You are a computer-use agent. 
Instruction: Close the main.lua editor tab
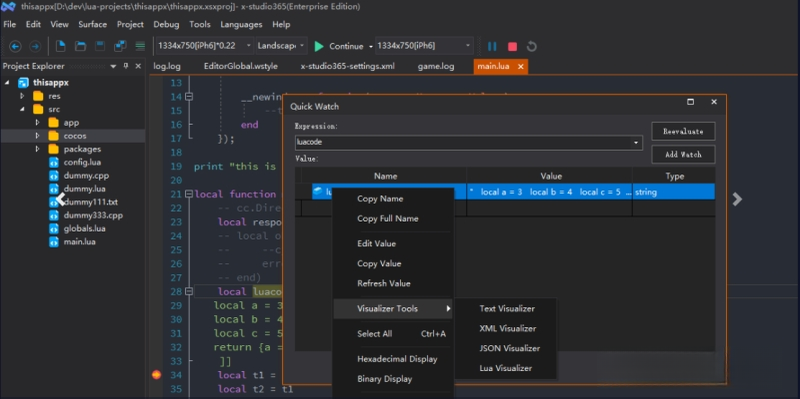click(x=520, y=66)
